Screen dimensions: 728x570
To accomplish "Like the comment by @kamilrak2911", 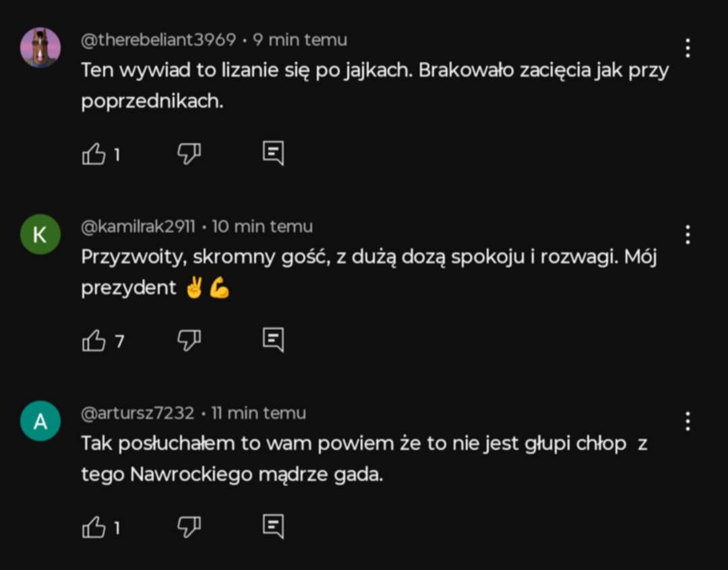I will click(x=94, y=342).
